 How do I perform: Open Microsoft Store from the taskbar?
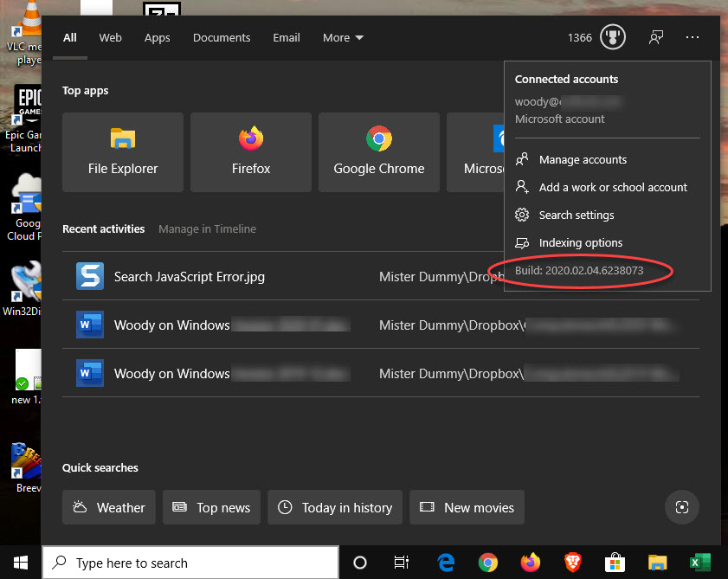(615, 563)
